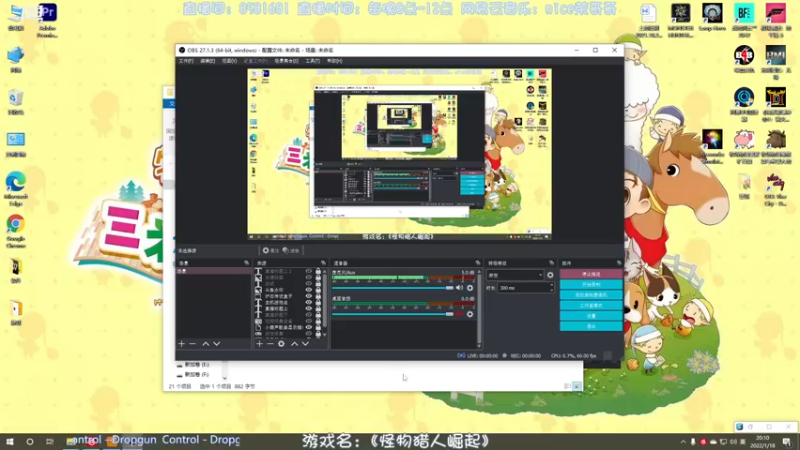Select the BF Battlefield desktop shortcut

[744, 19]
